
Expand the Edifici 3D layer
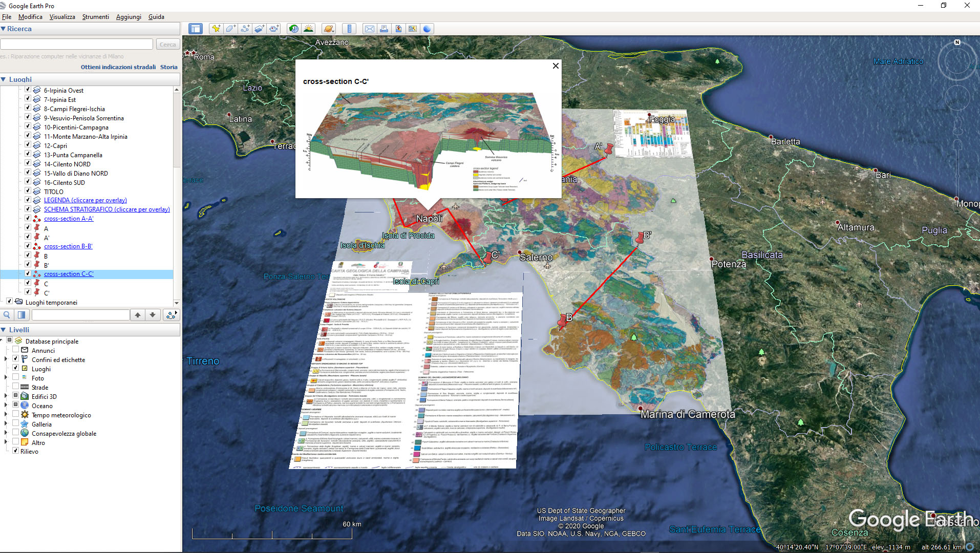(6, 396)
